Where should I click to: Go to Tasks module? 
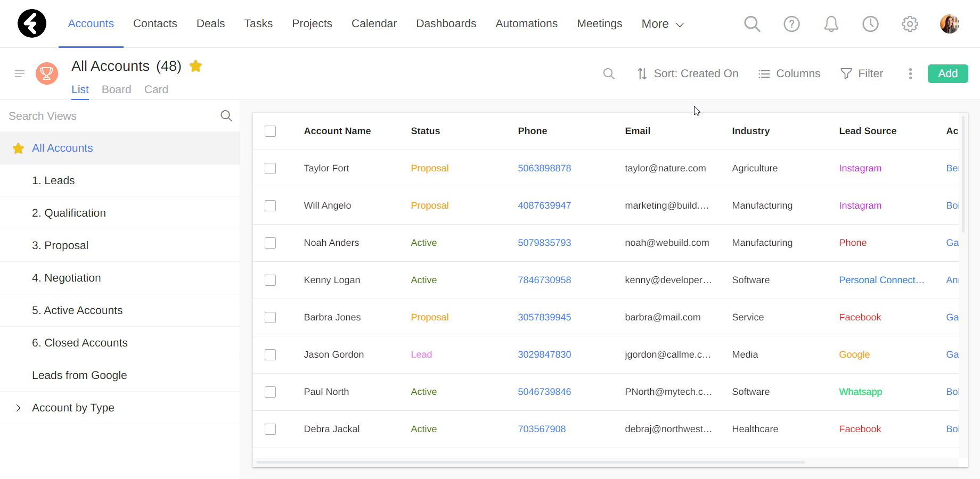click(x=258, y=23)
